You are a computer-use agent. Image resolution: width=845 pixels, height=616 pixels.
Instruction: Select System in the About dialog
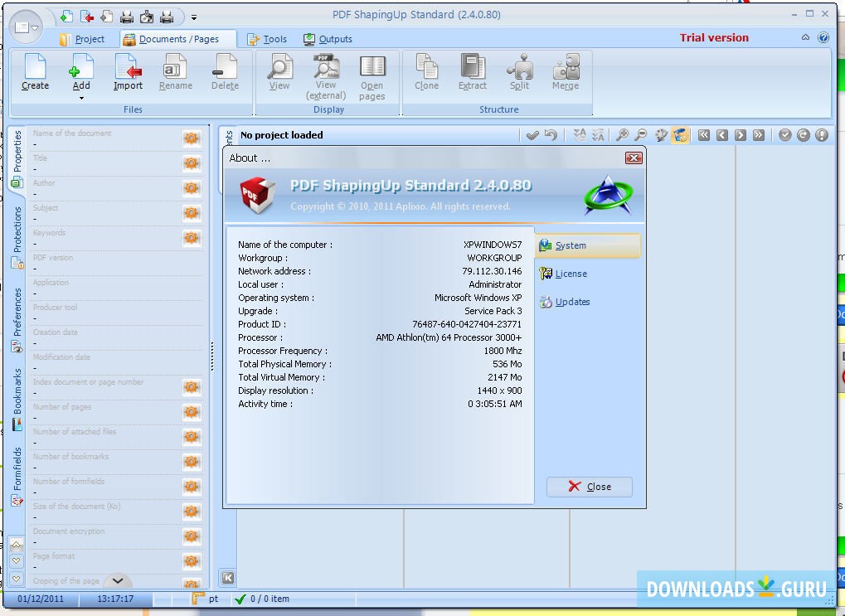[x=588, y=245]
